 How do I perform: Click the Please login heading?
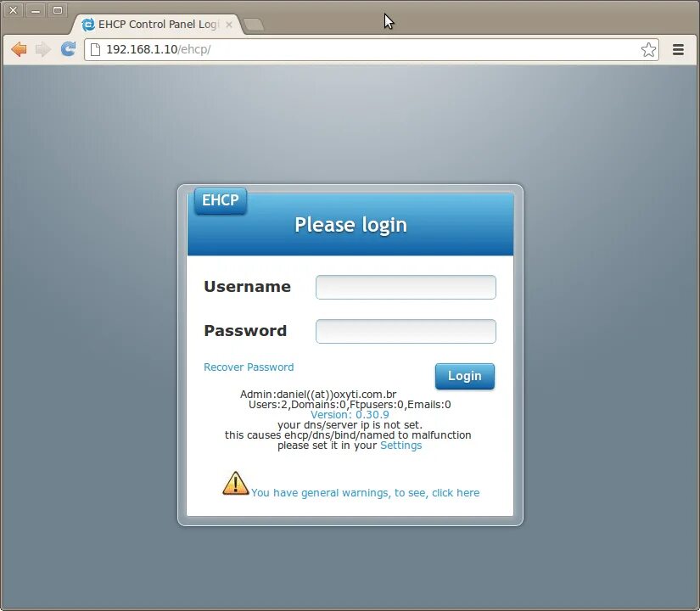(351, 225)
